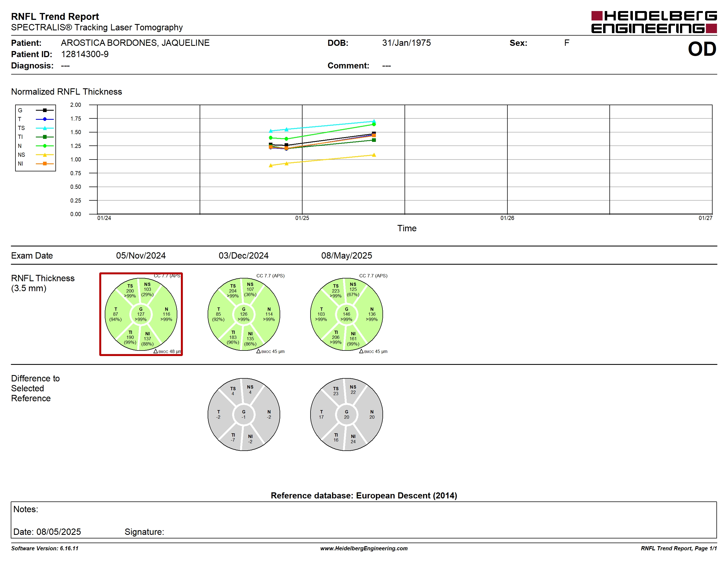Click patient name AROSTICA BORDONES, JAQUELINE
This screenshot has width=728, height=563.
[x=135, y=43]
